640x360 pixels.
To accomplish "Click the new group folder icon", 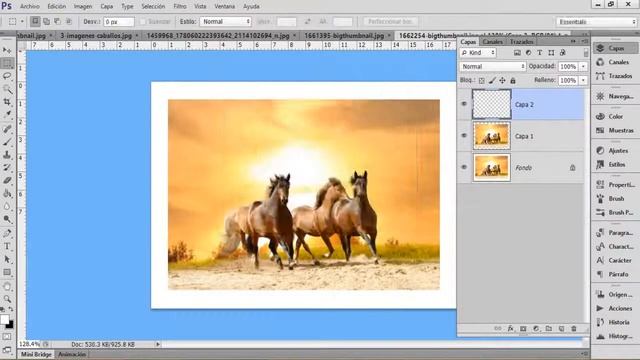I will click(549, 329).
